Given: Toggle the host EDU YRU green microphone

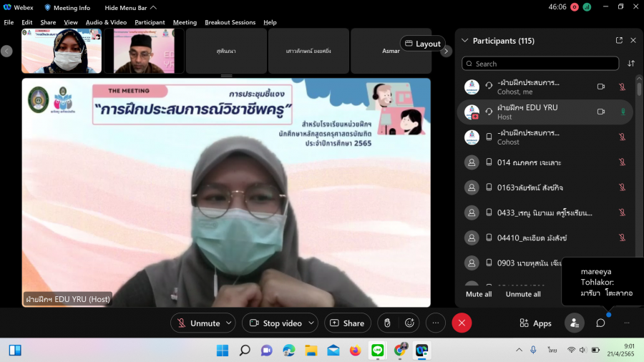Looking at the screenshot, I should coord(622,112).
